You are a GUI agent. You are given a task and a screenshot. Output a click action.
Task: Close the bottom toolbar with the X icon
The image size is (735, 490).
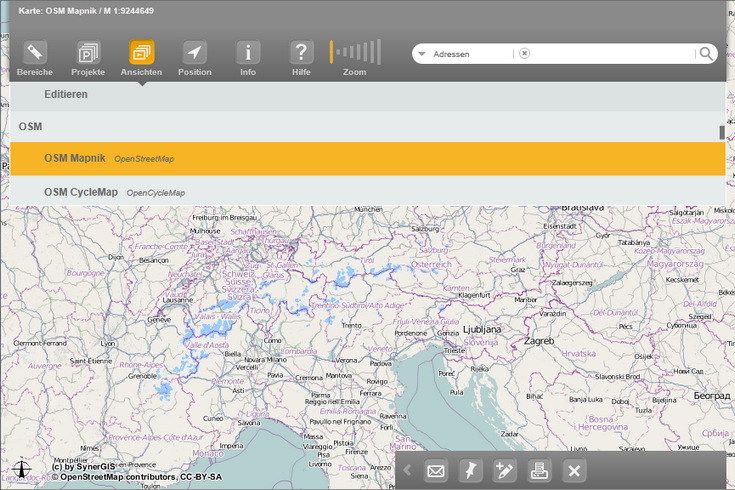coord(574,470)
